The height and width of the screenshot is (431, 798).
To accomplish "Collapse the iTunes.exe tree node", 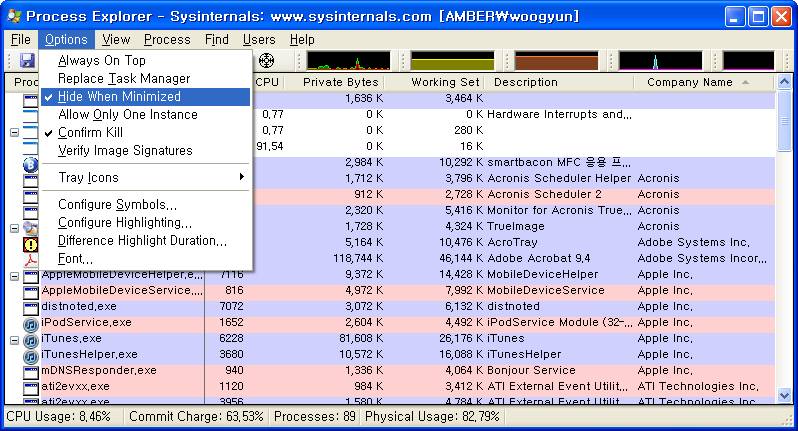I will (15, 340).
